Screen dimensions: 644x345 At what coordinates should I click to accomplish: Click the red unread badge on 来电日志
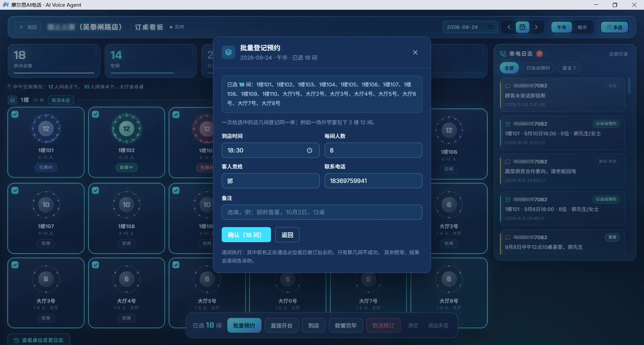[539, 54]
